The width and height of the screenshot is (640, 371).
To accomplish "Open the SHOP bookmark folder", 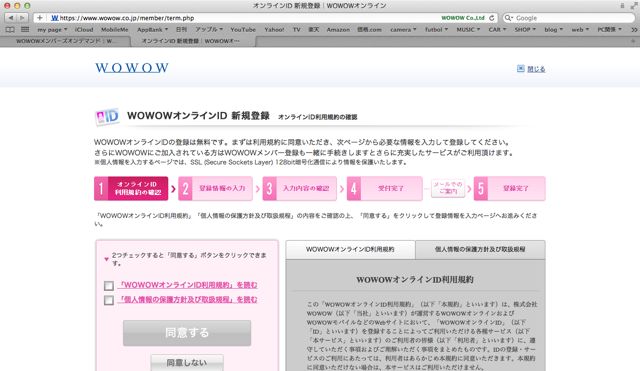I will click(x=525, y=29).
